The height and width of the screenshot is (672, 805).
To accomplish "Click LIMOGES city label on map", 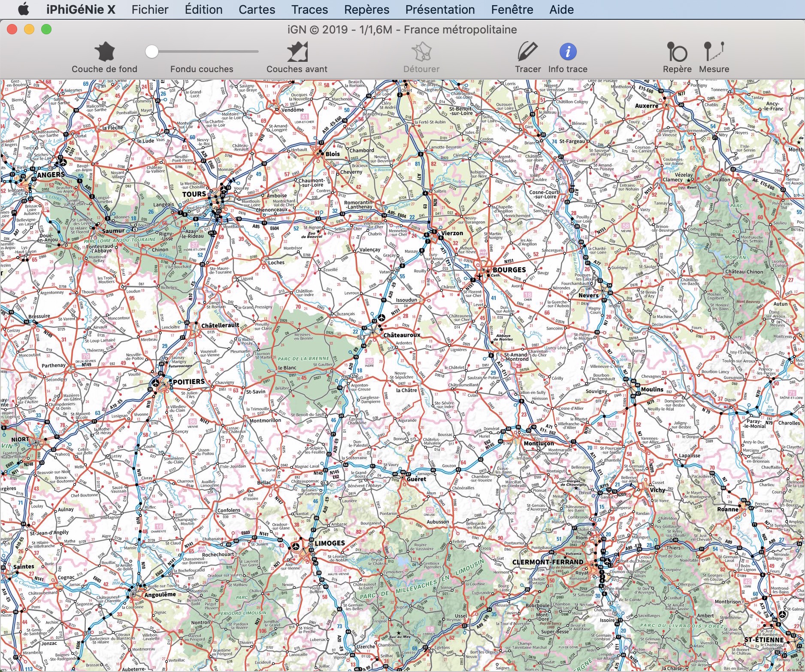I will 330,543.
